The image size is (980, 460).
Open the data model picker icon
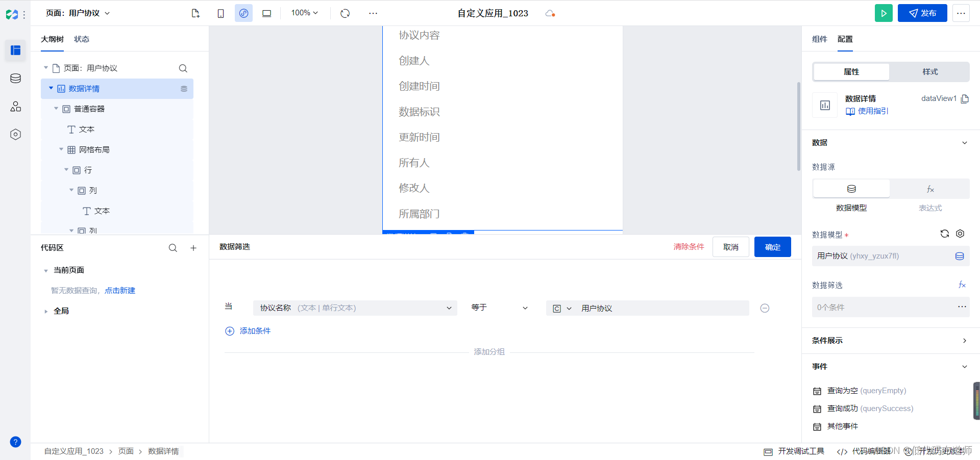[960, 256]
